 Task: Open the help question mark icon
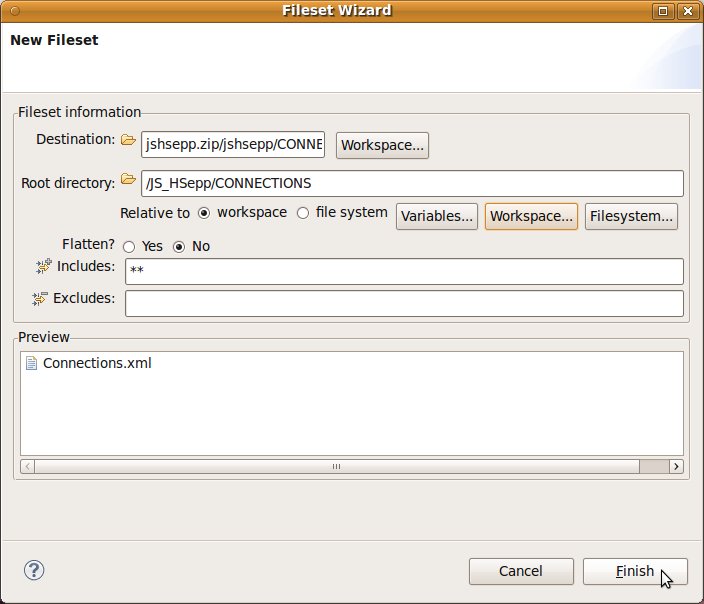pyautogui.click(x=34, y=570)
